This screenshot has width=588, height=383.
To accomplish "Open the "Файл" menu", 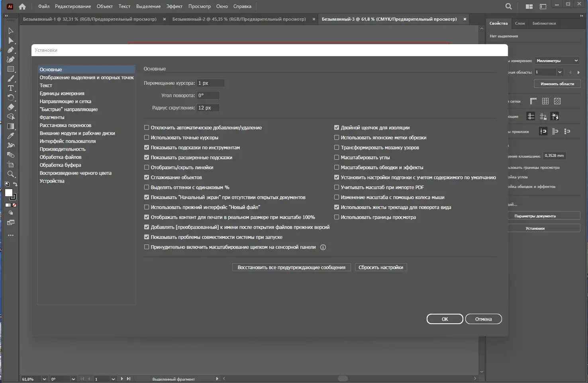I will tap(44, 6).
